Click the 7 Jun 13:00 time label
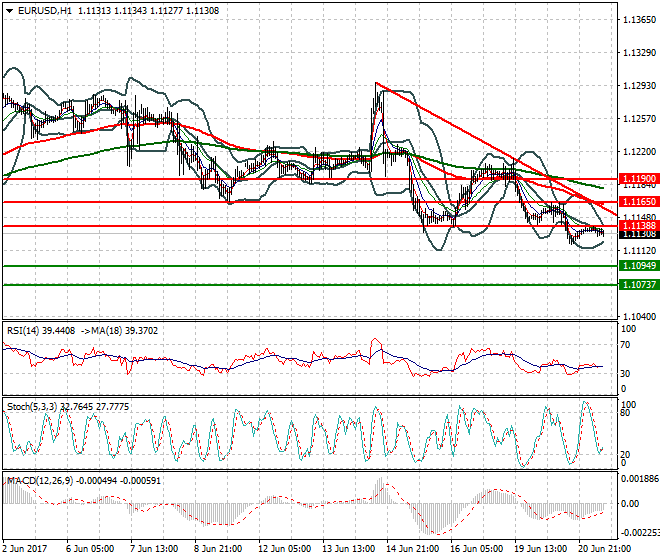660x560 pixels. (x=154, y=549)
